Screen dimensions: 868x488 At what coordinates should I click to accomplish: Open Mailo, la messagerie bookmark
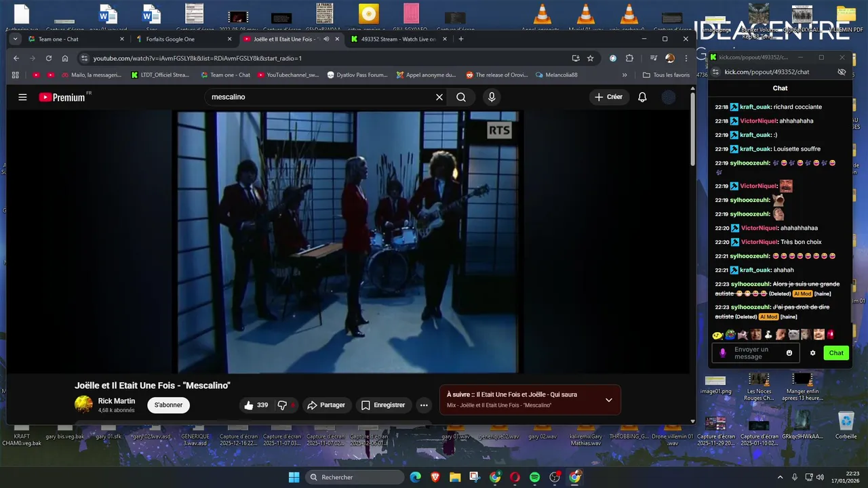(91, 75)
